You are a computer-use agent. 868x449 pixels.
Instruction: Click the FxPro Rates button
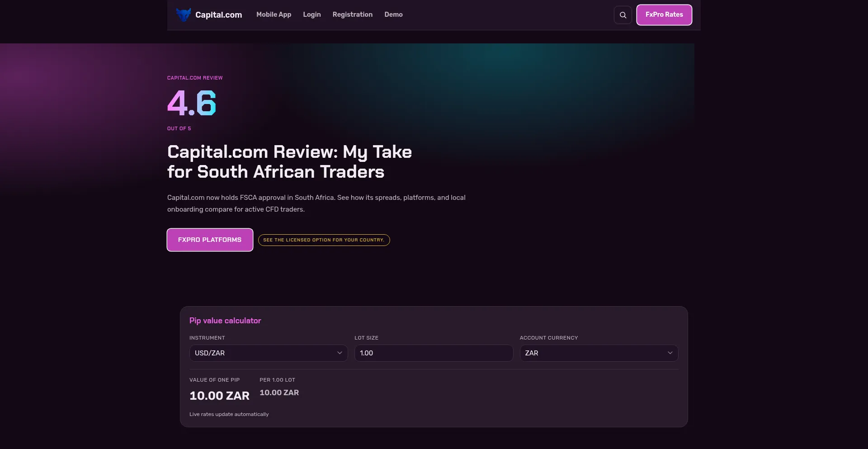tap(664, 15)
